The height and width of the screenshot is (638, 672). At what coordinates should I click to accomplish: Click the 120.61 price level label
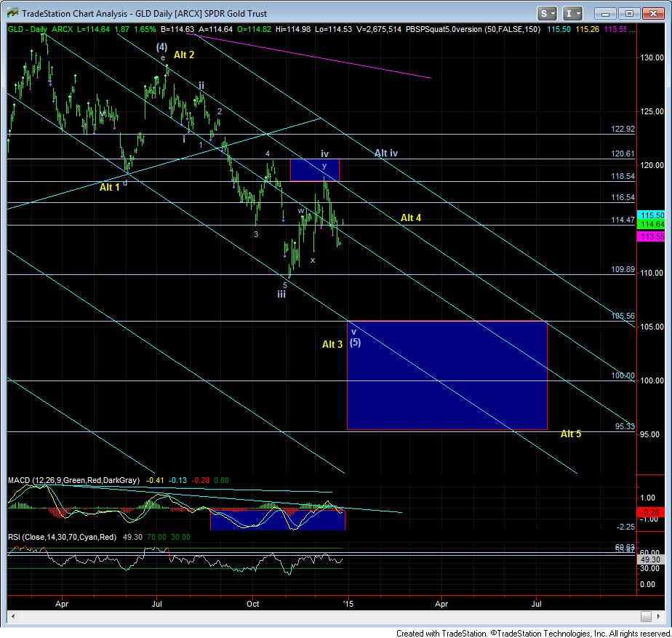tap(623, 154)
